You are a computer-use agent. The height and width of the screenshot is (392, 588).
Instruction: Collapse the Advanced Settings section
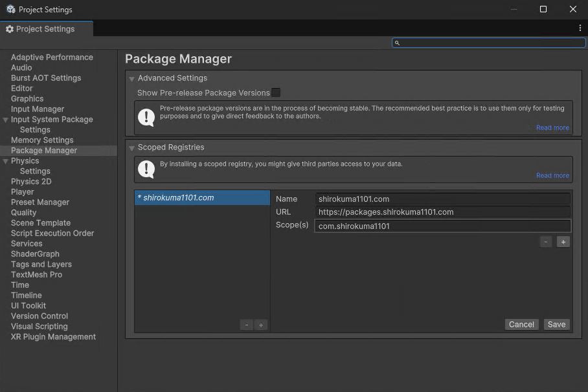[132, 79]
